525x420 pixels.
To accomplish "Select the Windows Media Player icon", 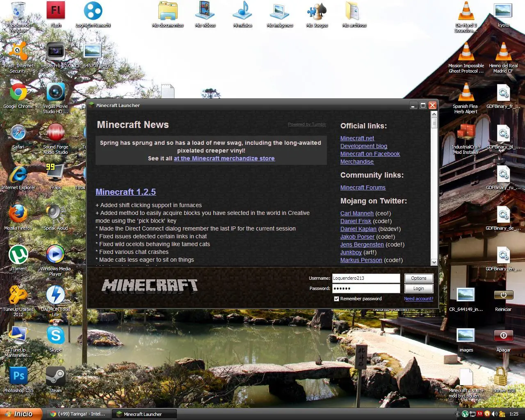I will [56, 260].
